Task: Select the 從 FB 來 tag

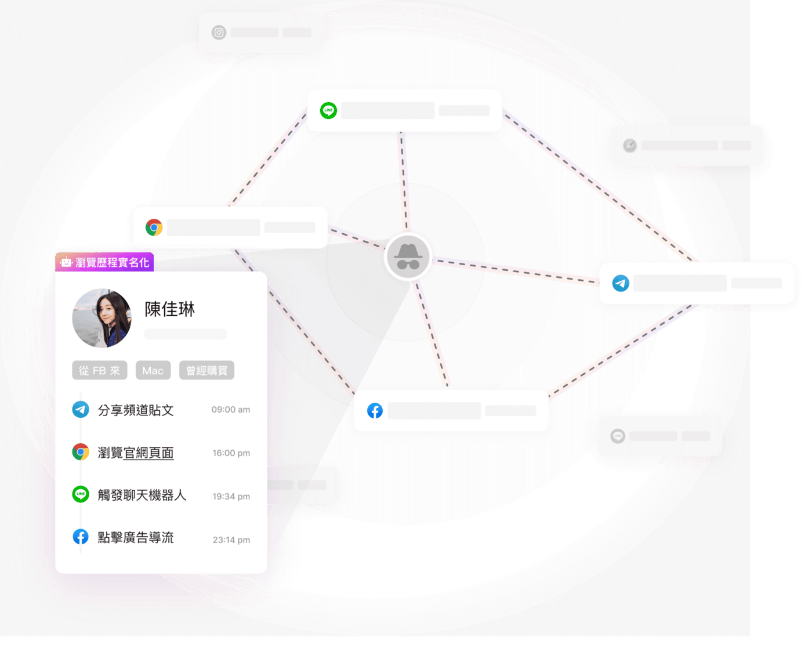Action: (100, 371)
